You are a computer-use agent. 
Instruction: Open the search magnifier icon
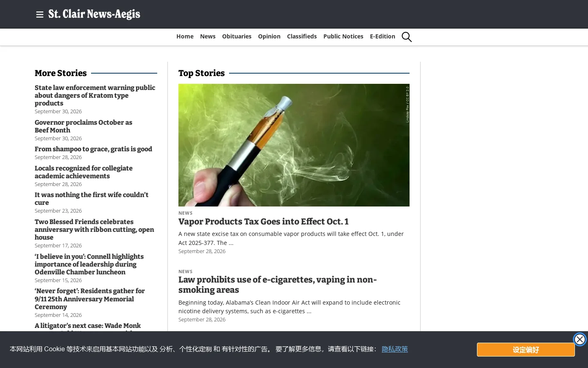407,37
